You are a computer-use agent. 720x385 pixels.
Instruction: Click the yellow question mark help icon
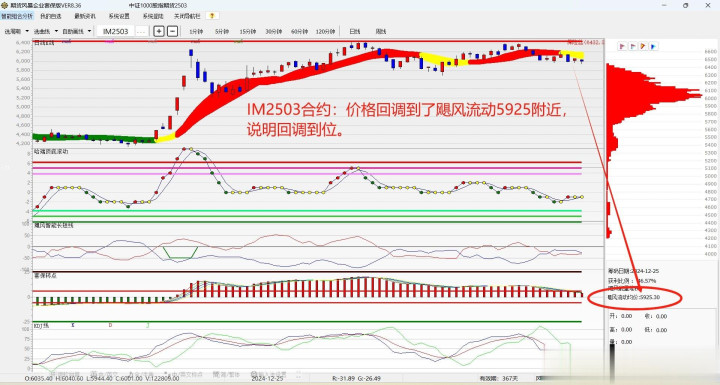click(212, 16)
